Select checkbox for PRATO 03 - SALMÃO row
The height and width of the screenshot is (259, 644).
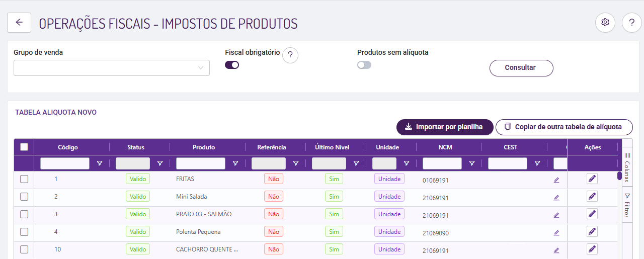[x=24, y=214]
